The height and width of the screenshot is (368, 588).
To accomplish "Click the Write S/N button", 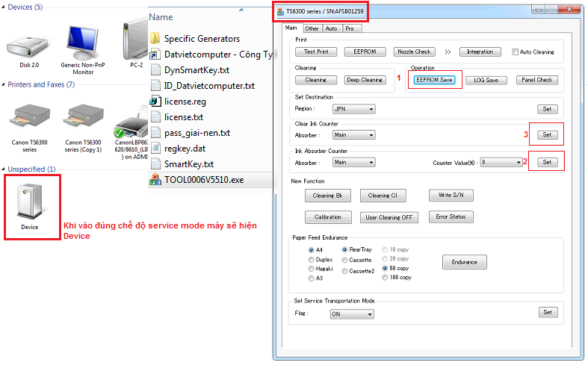I will [x=451, y=196].
